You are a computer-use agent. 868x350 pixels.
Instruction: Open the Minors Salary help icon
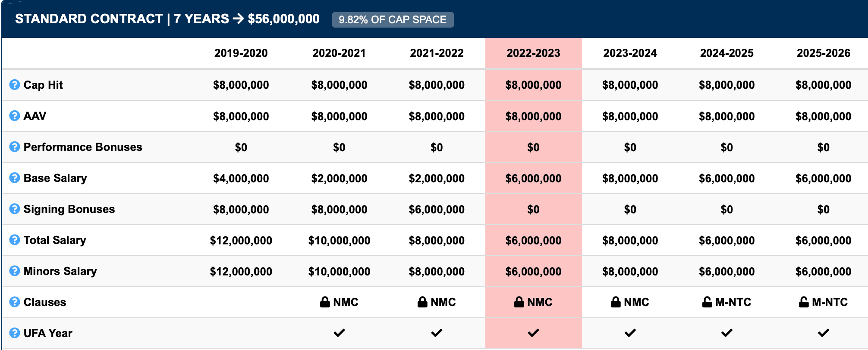click(15, 271)
